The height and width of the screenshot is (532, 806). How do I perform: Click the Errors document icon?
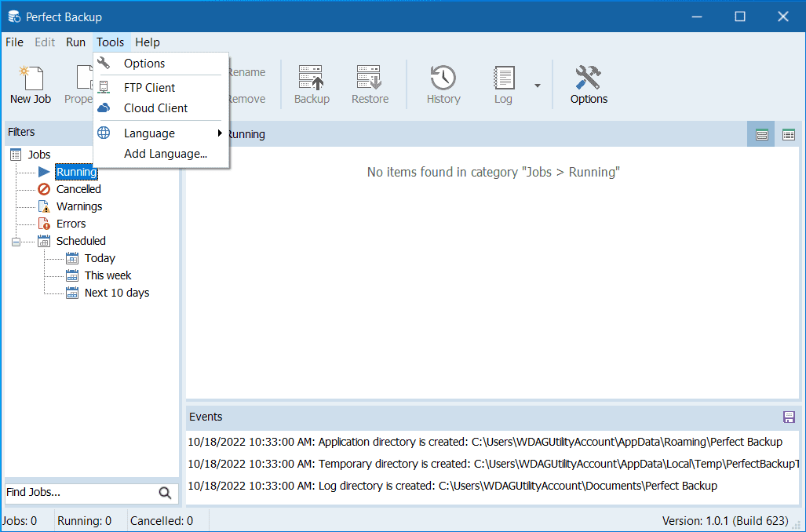coord(44,224)
